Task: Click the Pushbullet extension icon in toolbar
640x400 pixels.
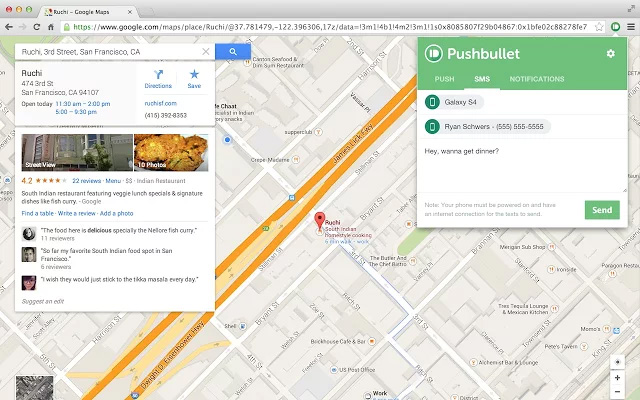Action: click(x=615, y=27)
